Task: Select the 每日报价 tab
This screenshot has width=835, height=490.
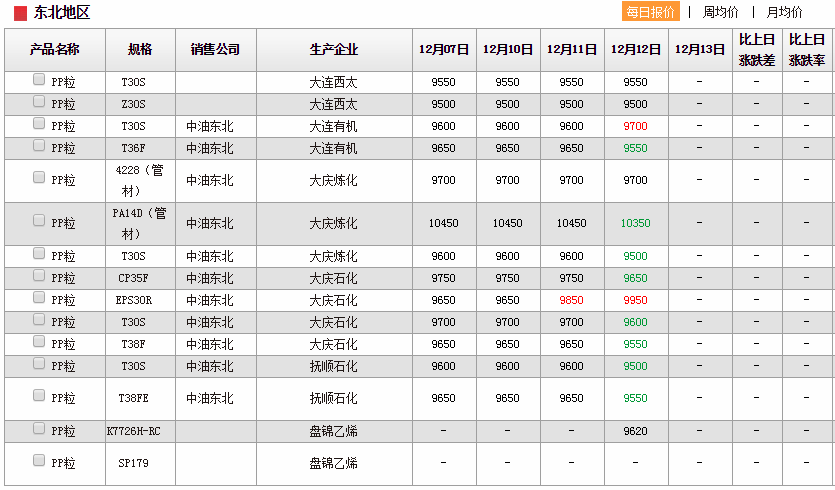Action: coord(651,12)
